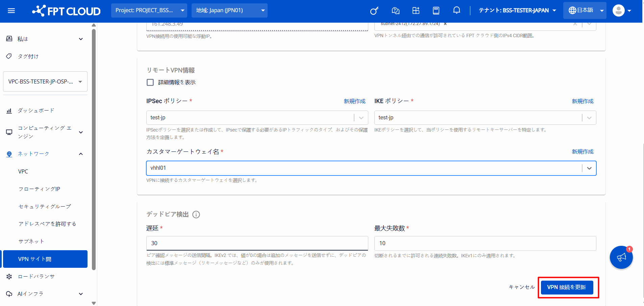644x306 pixels.
Task: Open the notifications bell
Action: 456,10
